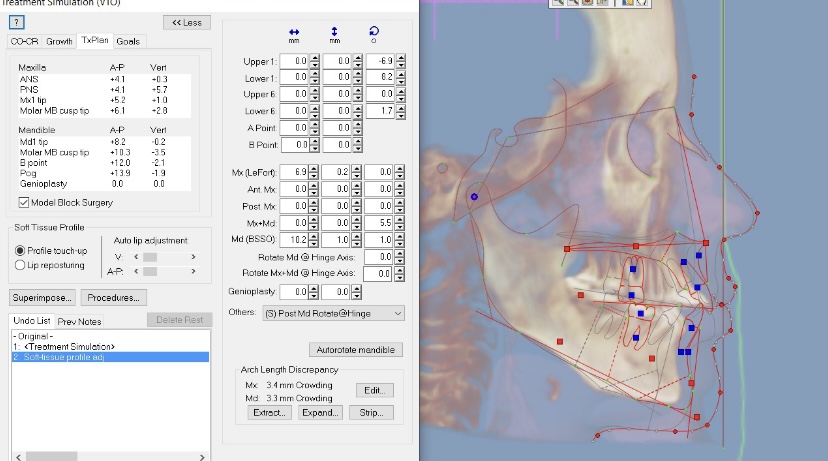Select Profile touch-up radio option
The height and width of the screenshot is (461, 828).
tap(20, 250)
